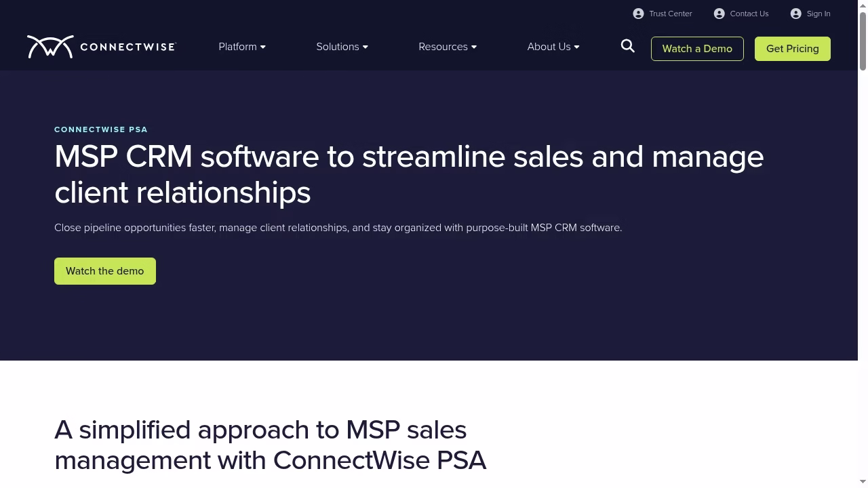This screenshot has height=488, width=868.
Task: Click the Watch a Demo button
Action: pos(697,49)
